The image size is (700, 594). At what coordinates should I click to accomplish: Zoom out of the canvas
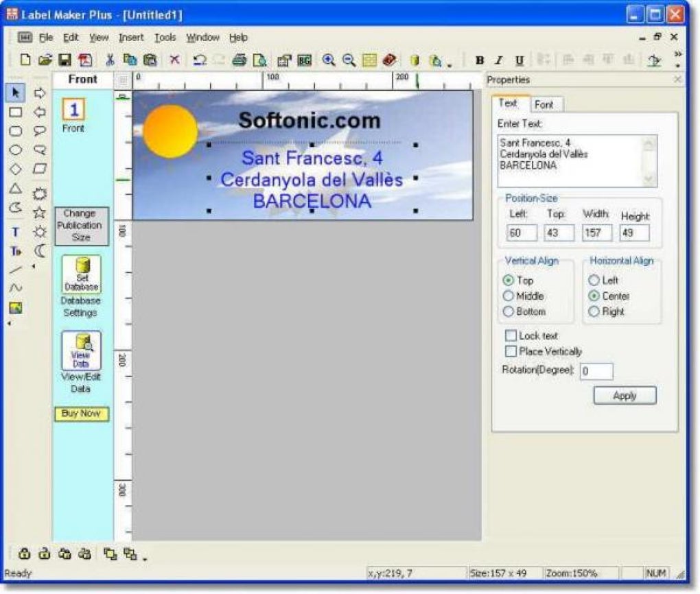(349, 60)
